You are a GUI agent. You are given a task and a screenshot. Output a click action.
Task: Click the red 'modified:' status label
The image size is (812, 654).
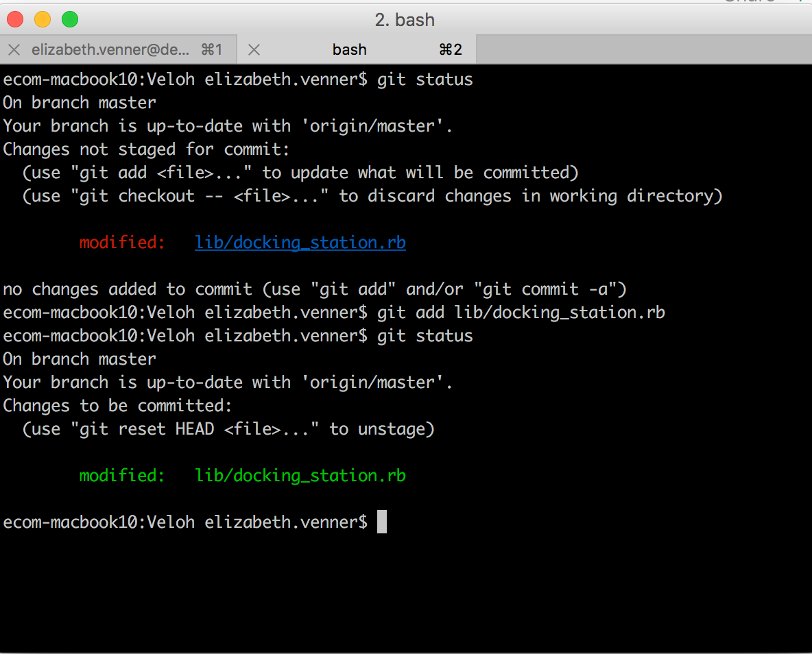[x=121, y=243]
